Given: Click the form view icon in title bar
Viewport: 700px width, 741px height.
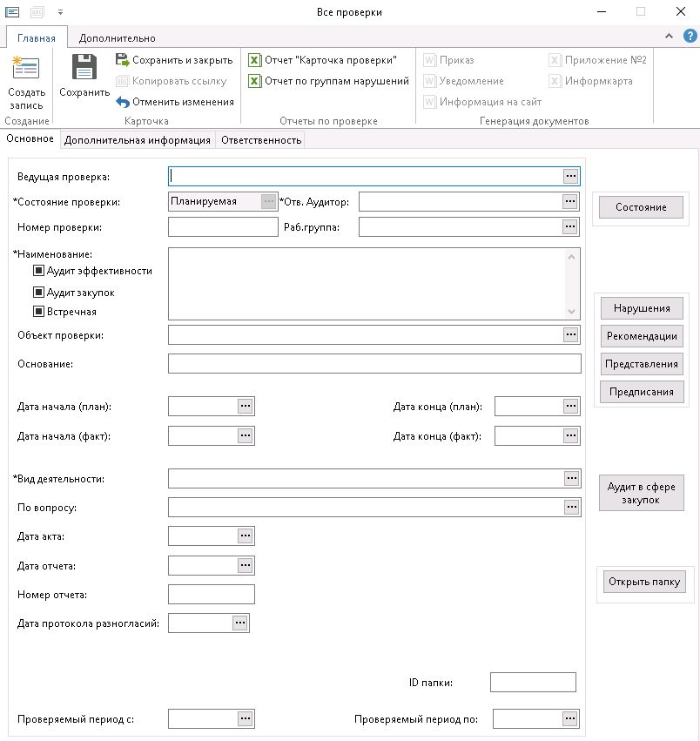Looking at the screenshot, I should (x=12, y=12).
